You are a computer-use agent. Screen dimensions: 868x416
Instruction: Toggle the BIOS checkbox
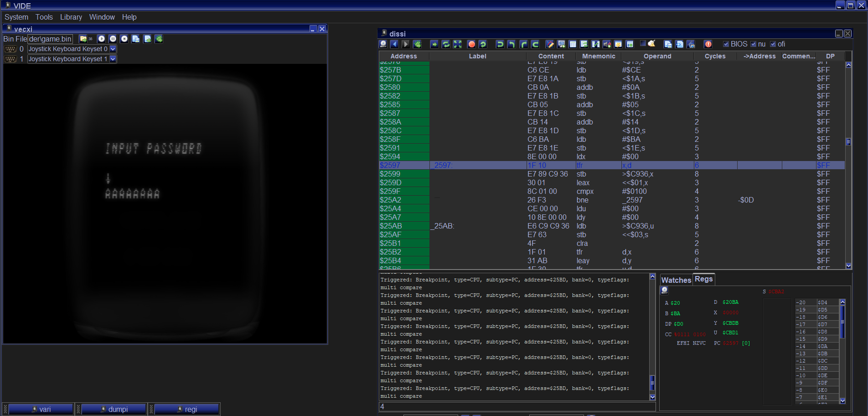point(726,44)
